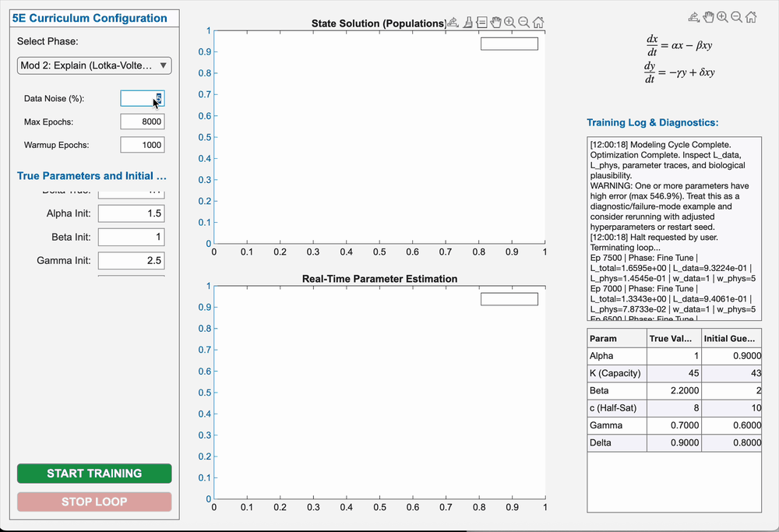Click the State Solution (Populations) plot title

[379, 23]
